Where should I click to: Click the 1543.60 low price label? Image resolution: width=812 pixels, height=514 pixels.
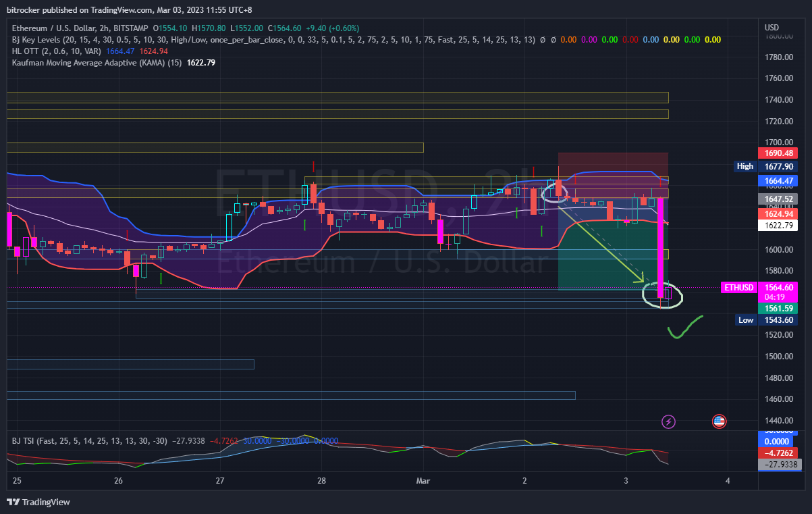point(778,320)
